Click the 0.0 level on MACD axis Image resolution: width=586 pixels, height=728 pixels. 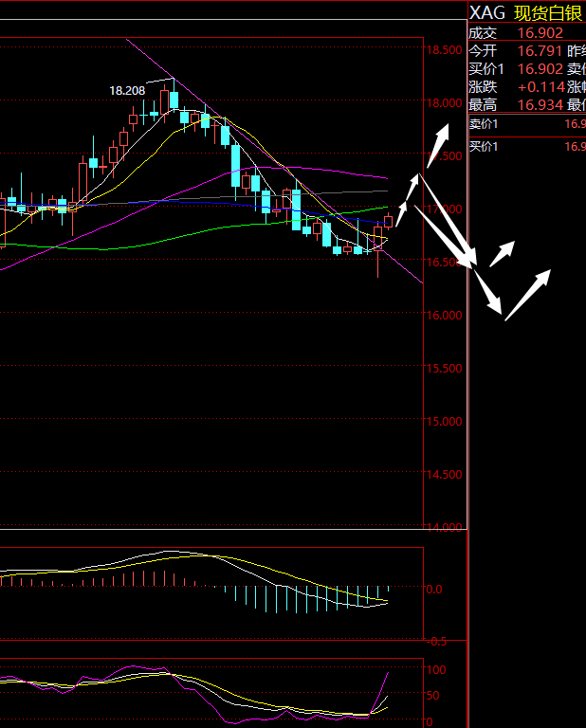point(434,589)
